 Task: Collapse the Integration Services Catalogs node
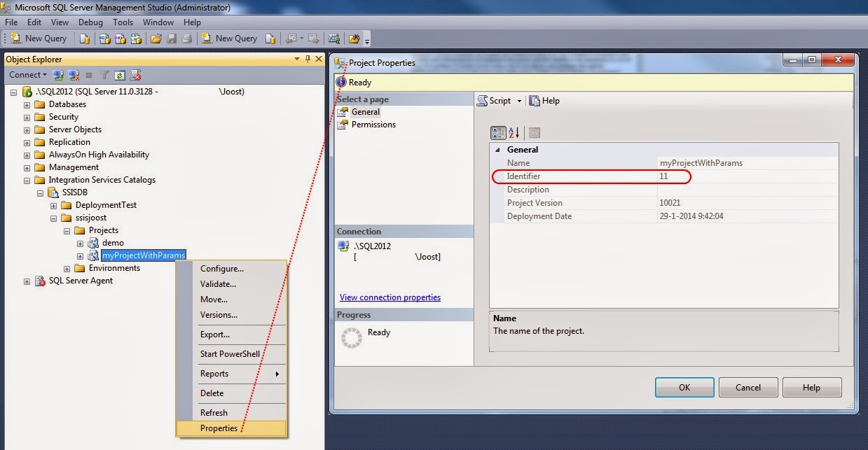pos(27,180)
